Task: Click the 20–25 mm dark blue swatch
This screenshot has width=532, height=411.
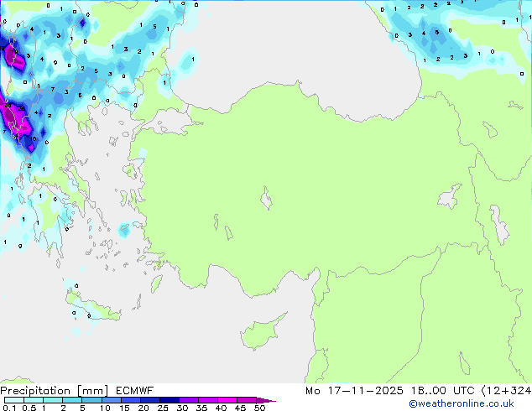Action: [149, 400]
